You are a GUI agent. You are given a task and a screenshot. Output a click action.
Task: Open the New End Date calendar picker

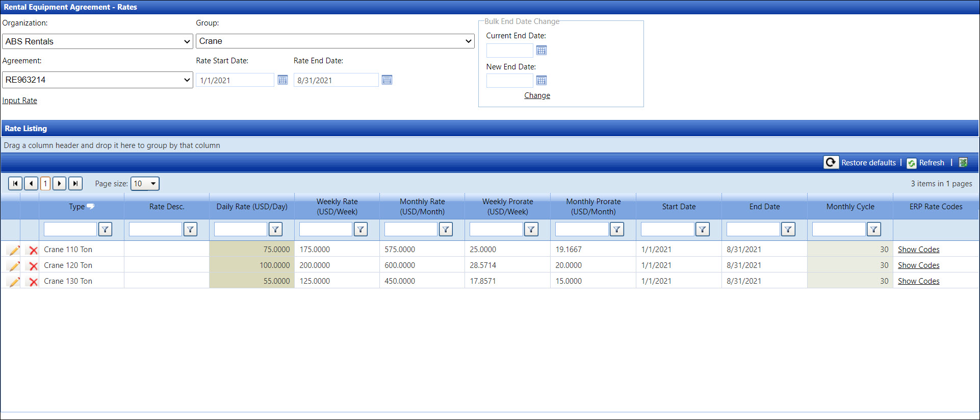[541, 81]
